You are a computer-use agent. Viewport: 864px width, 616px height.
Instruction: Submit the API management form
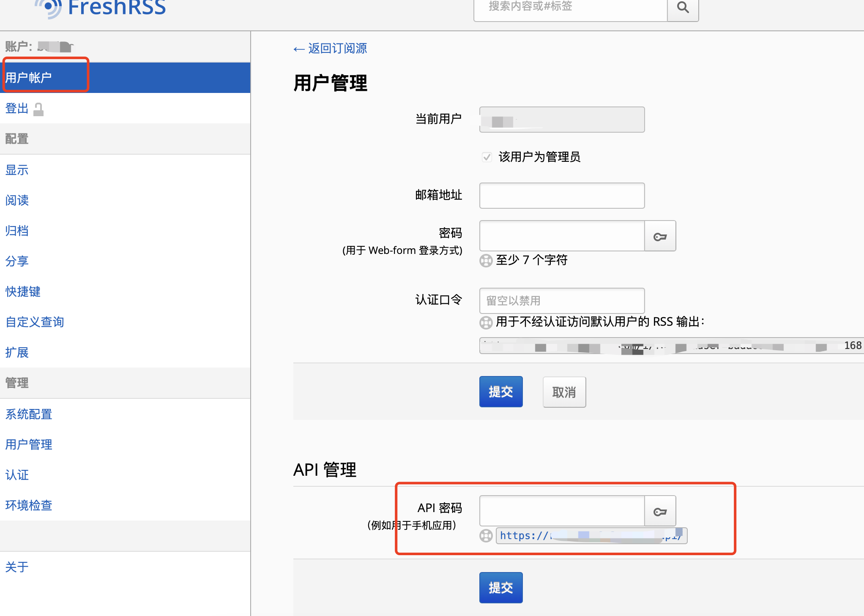tap(500, 587)
